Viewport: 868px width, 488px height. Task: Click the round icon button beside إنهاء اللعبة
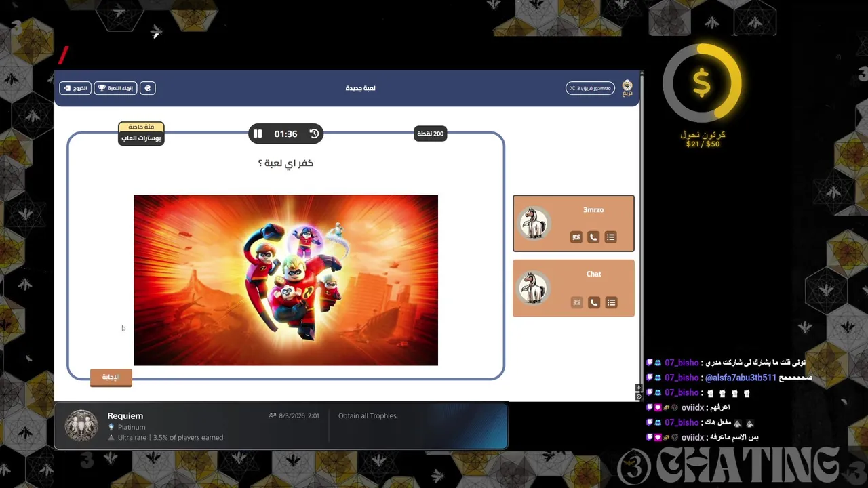147,88
